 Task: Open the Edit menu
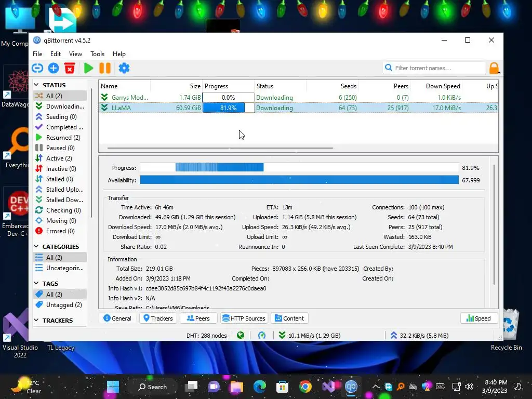pos(55,54)
